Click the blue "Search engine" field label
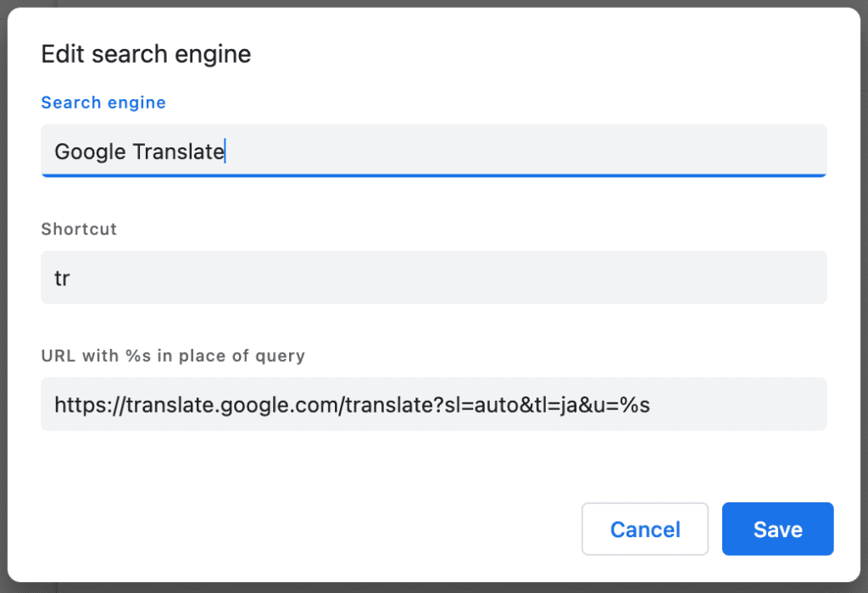This screenshot has width=868, height=593. (x=103, y=103)
